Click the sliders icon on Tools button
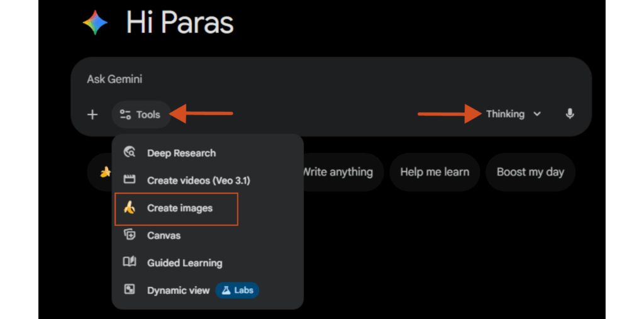Screen dimensions: 644x319 tap(125, 115)
